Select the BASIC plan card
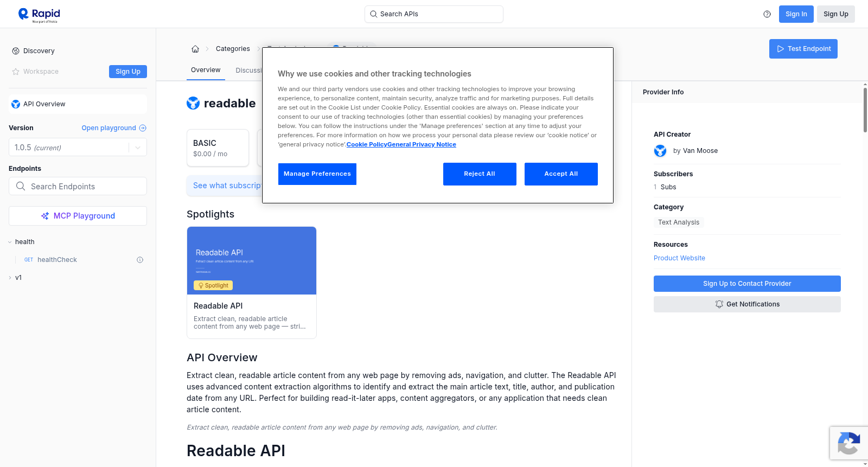The width and height of the screenshot is (868, 467). tap(218, 148)
